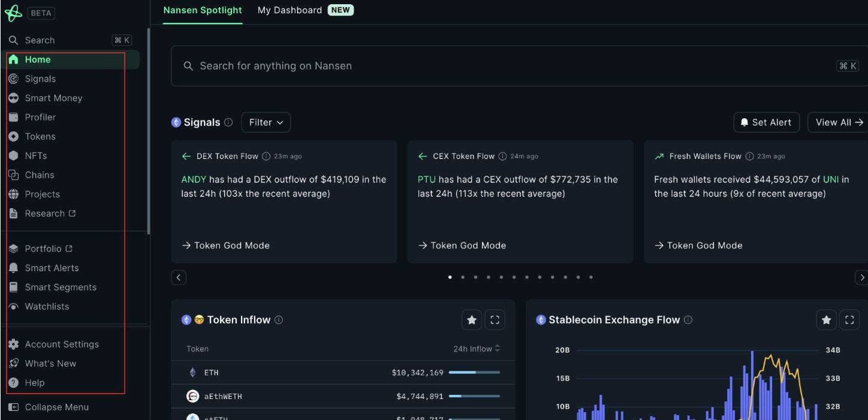Viewport: 868px width, 420px height.
Task: Click the UNI token link
Action: pos(831,179)
